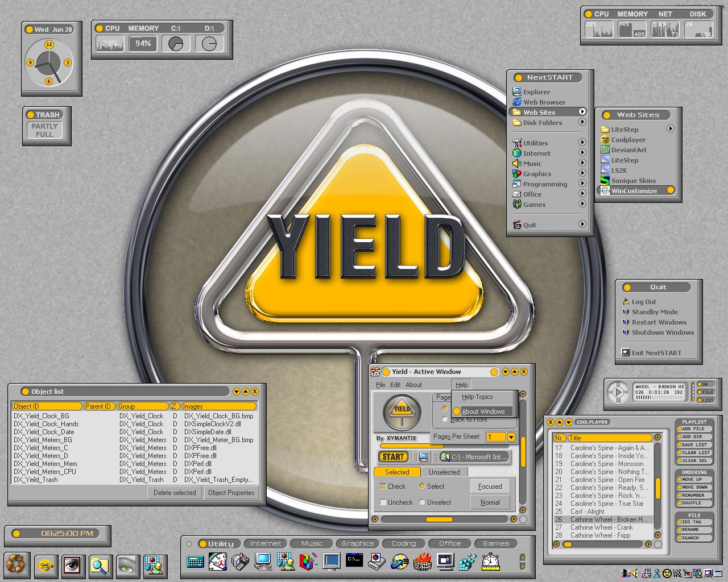This screenshot has height=582, width=728.
Task: Expand the Internet submenu in NextSTART
Action: click(582, 153)
